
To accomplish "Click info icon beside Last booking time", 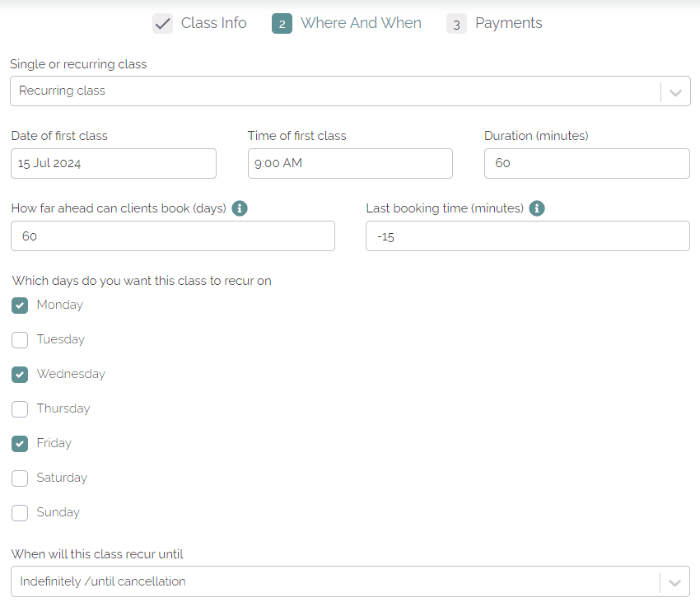I will [x=537, y=208].
